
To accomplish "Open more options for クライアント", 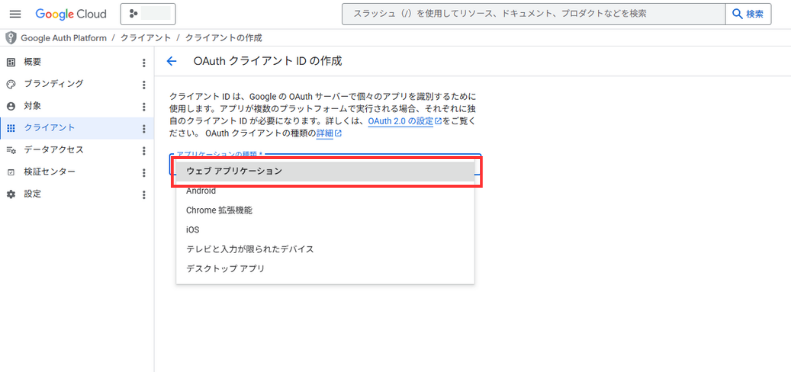I will tap(144, 128).
